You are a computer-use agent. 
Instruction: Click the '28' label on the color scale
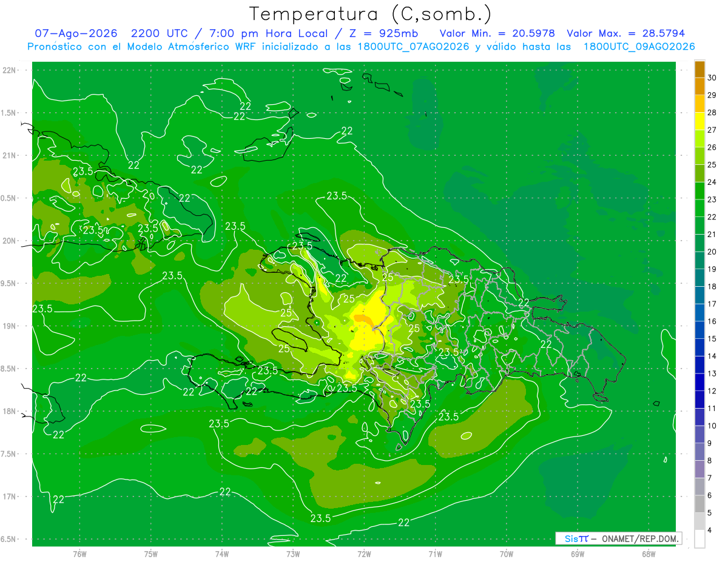click(x=712, y=112)
